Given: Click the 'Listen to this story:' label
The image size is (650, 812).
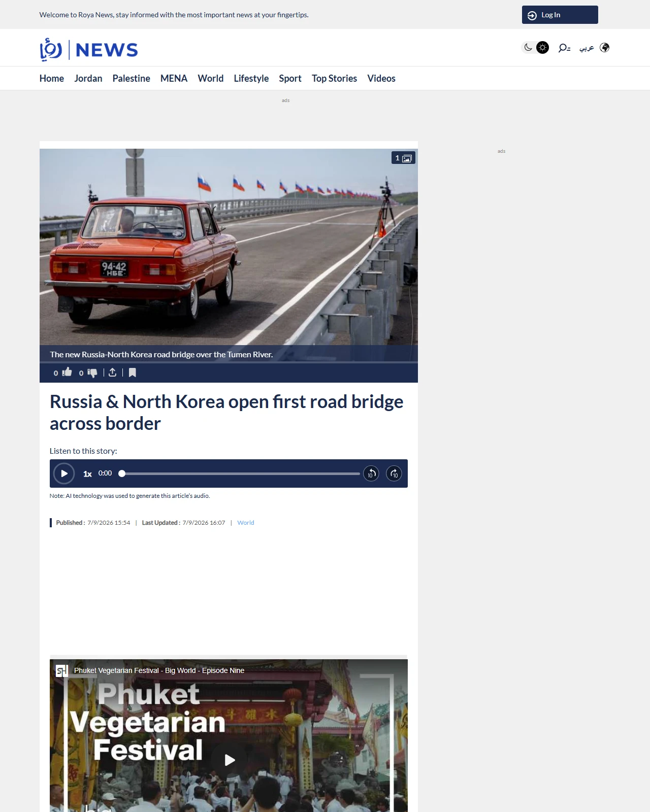Looking at the screenshot, I should click(x=83, y=451).
